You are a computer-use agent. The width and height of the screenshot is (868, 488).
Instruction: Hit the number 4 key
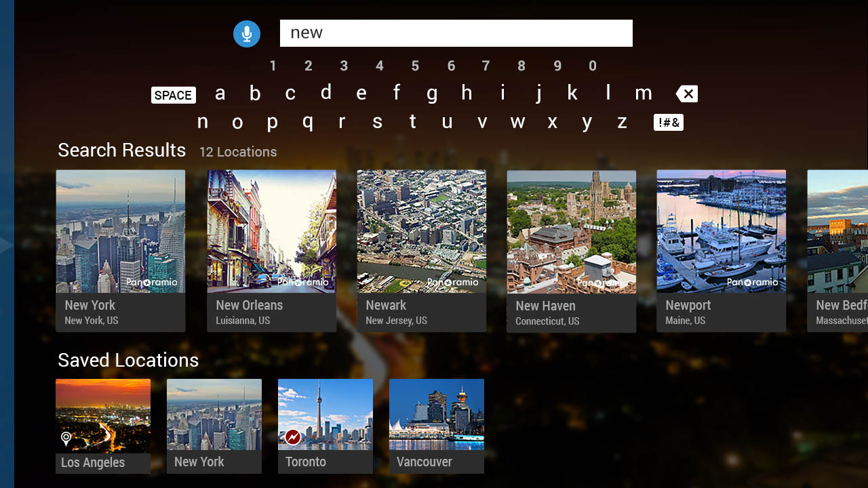coord(380,66)
